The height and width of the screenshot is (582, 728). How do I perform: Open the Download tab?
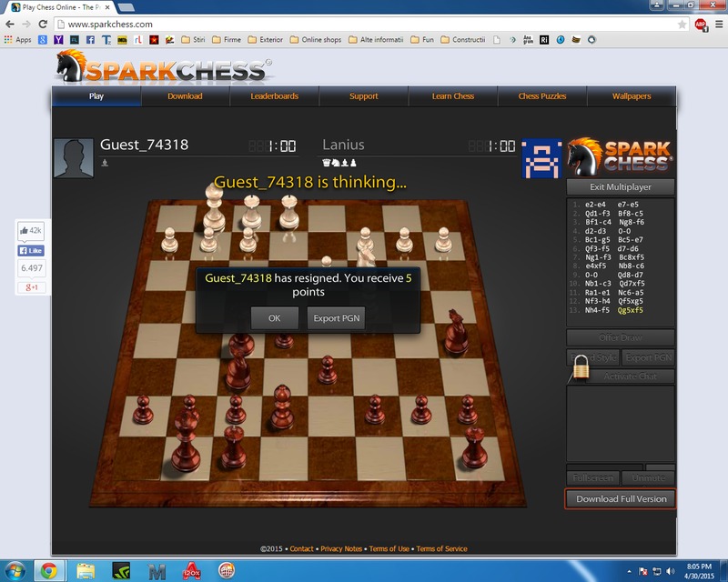pos(185,96)
